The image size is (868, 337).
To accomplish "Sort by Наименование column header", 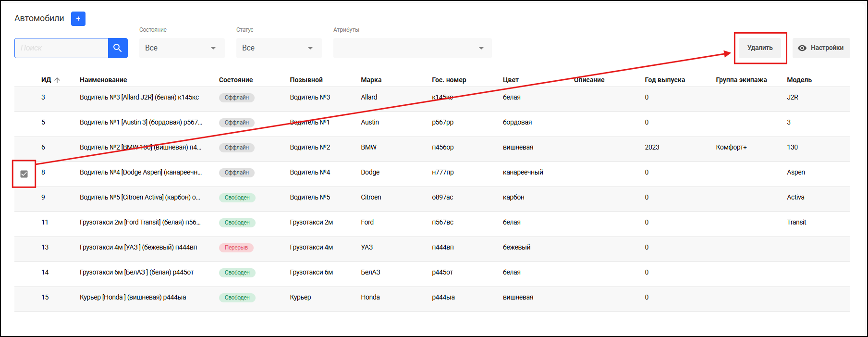I will click(103, 80).
